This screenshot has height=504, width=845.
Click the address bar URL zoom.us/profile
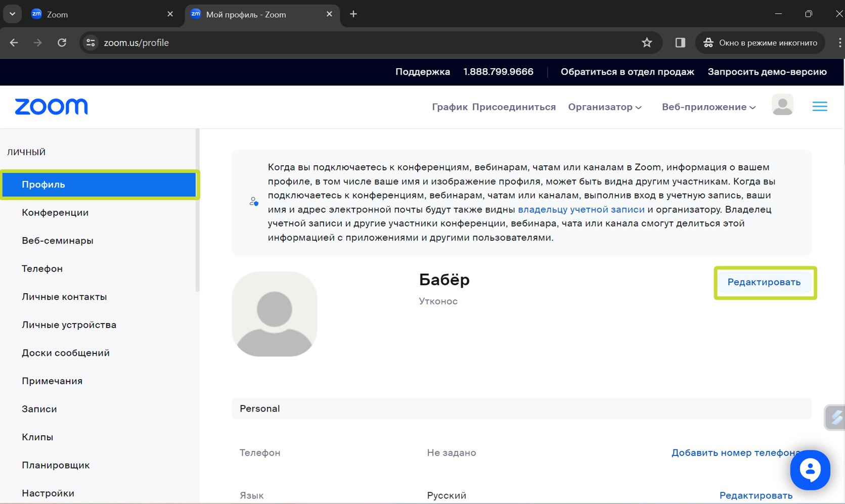[137, 42]
